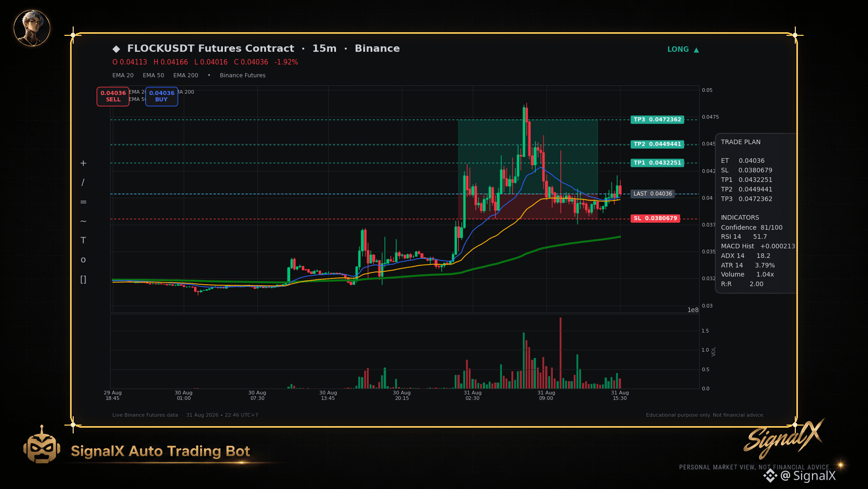Screen dimensions: 868x489
Task: Click the TP3 0.0472362 trade plan row
Action: click(x=747, y=199)
